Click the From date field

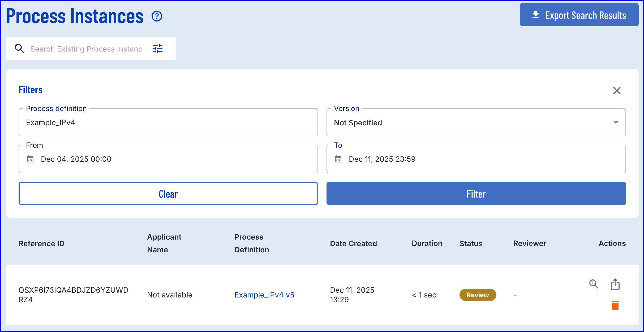tap(175, 159)
